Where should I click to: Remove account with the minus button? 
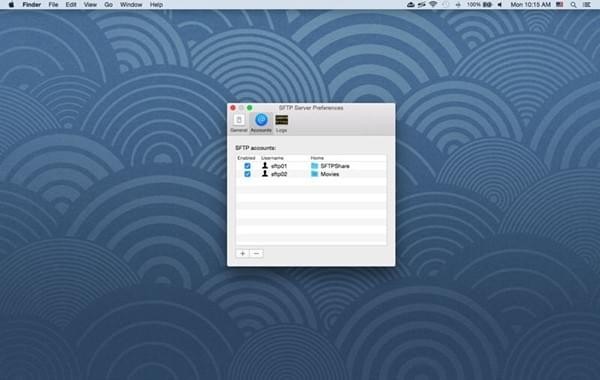click(256, 253)
